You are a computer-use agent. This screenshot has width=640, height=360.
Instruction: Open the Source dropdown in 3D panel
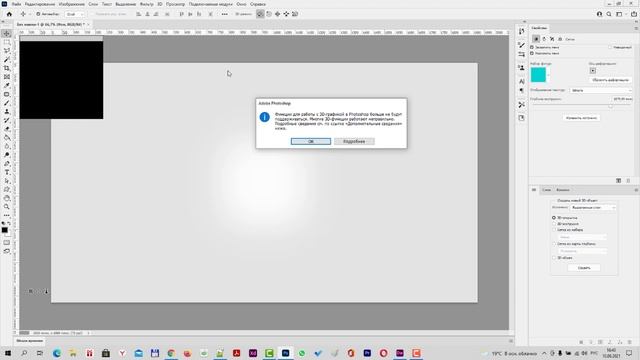[593, 207]
